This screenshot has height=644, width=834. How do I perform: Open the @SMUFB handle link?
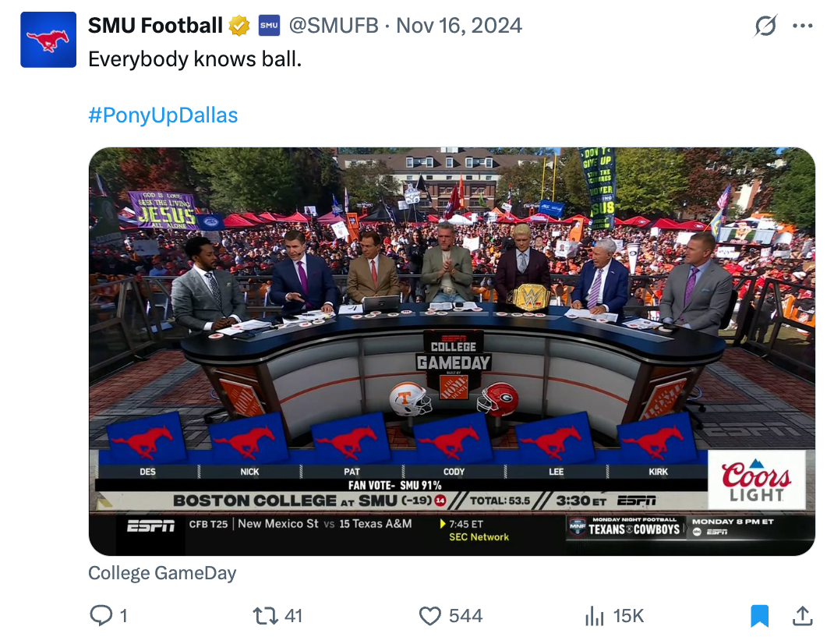pos(334,26)
